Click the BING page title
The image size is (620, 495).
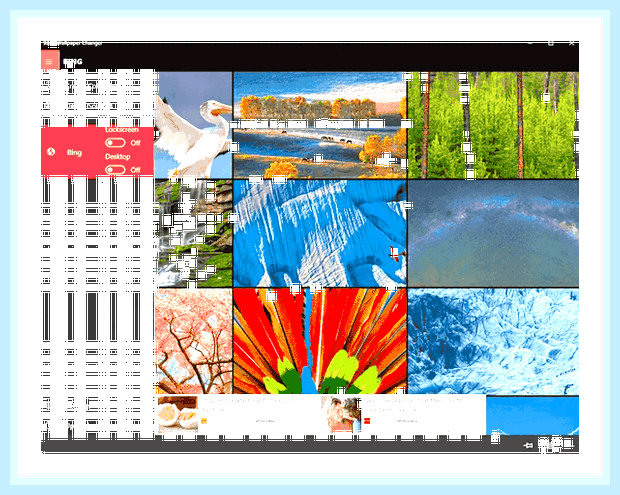tap(73, 61)
